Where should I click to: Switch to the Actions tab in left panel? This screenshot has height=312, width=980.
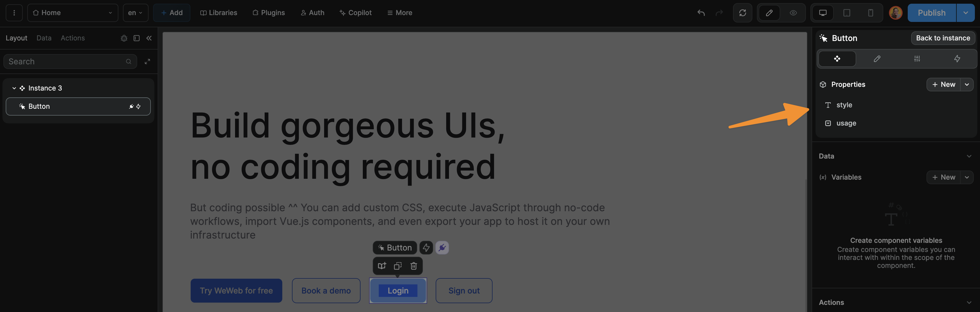pos(73,38)
